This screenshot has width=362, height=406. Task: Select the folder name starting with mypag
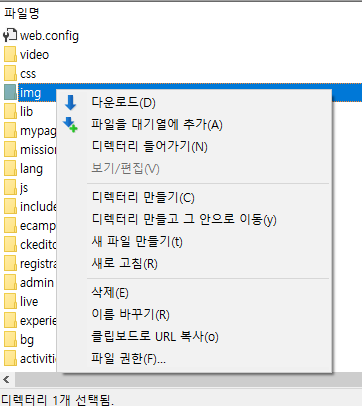coord(38,131)
